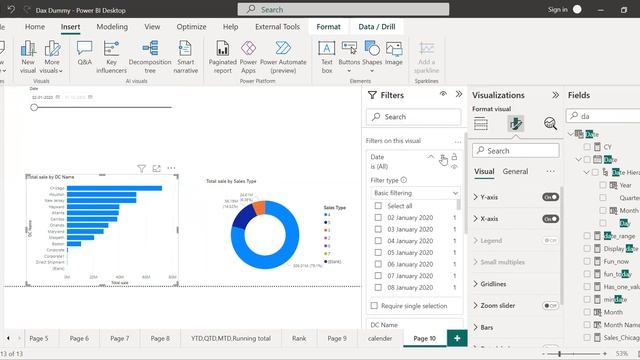Insert an Image element
This screenshot has width=640, height=360.
pyautogui.click(x=393, y=53)
